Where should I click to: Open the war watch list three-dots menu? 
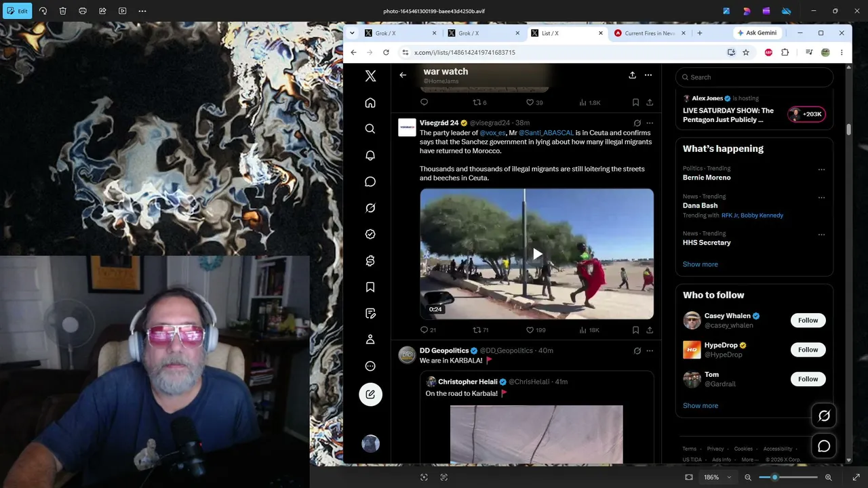pos(648,75)
